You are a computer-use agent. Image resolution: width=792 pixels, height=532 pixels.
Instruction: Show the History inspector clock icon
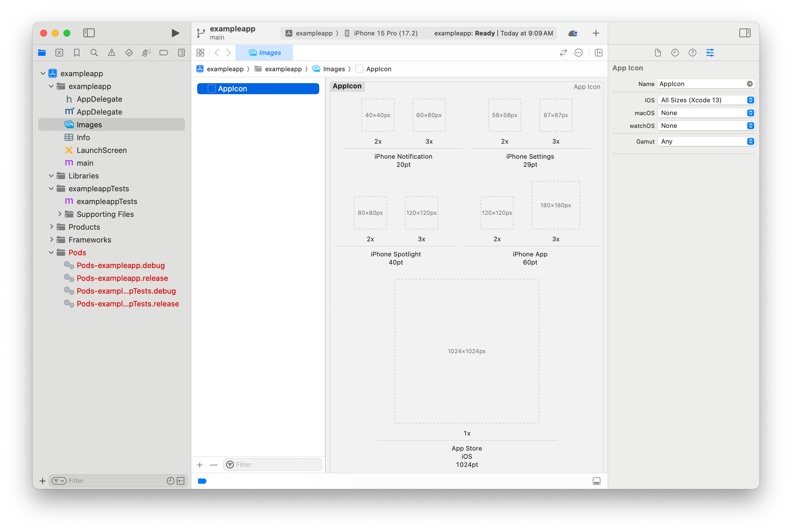675,53
